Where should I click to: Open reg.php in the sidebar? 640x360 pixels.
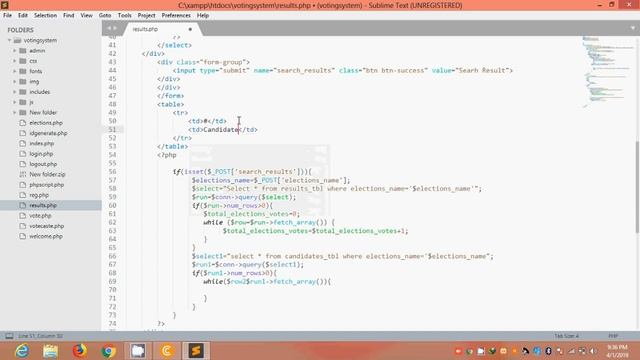coord(39,195)
